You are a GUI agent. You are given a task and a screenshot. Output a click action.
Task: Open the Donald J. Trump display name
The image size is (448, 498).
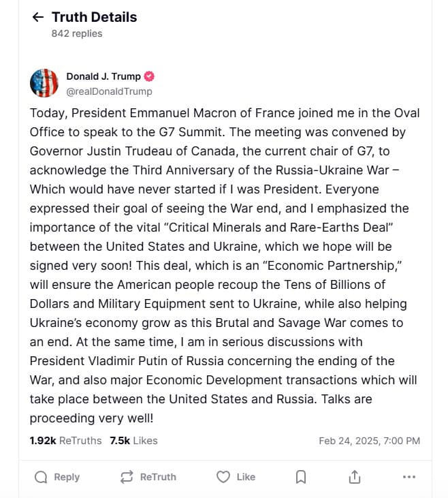coord(103,76)
